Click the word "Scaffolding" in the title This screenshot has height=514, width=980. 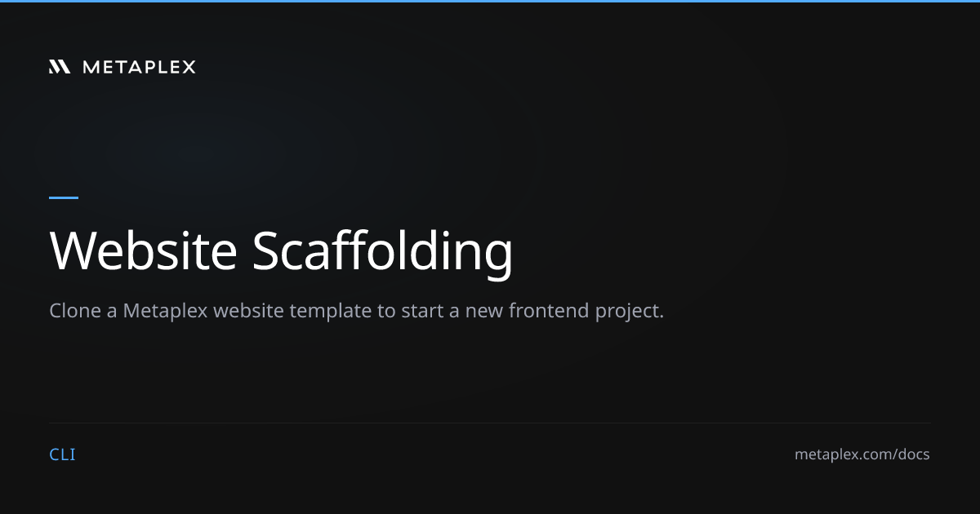coord(382,250)
